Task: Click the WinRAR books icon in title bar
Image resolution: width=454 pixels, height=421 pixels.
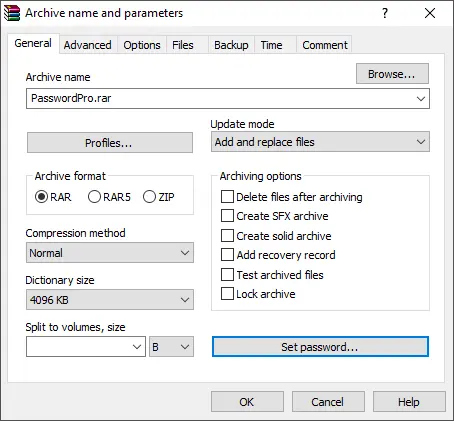Action: (12, 13)
